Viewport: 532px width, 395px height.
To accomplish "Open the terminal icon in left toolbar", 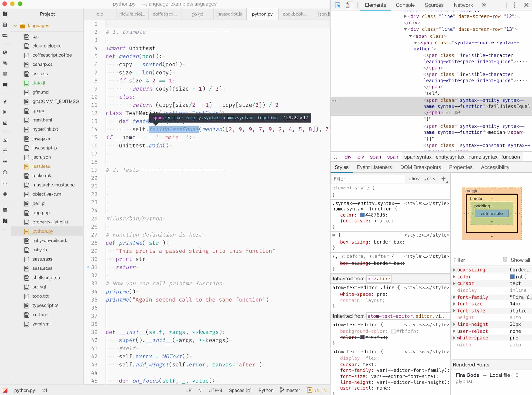I will pos(5,140).
